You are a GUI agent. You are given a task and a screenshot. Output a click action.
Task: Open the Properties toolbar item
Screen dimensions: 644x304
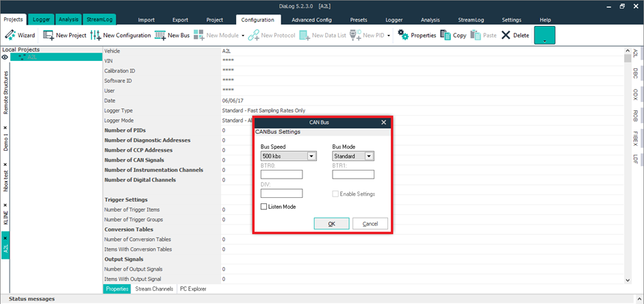point(417,35)
